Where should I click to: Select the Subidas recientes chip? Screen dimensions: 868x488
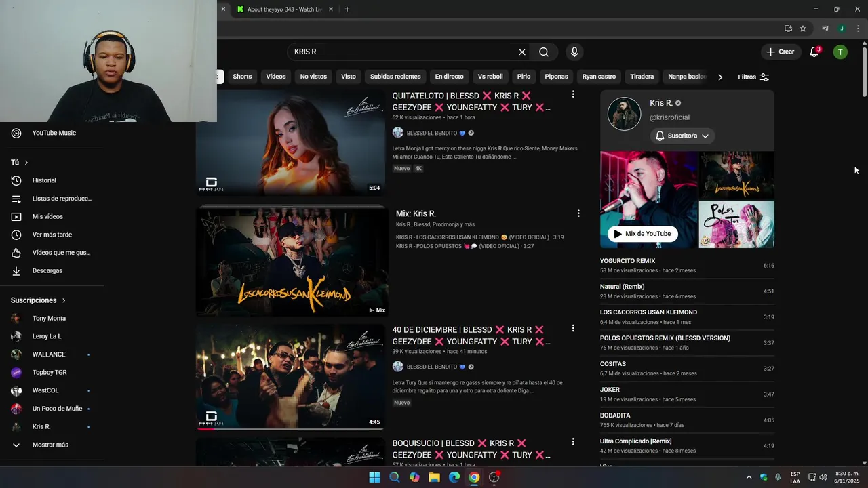click(x=395, y=77)
